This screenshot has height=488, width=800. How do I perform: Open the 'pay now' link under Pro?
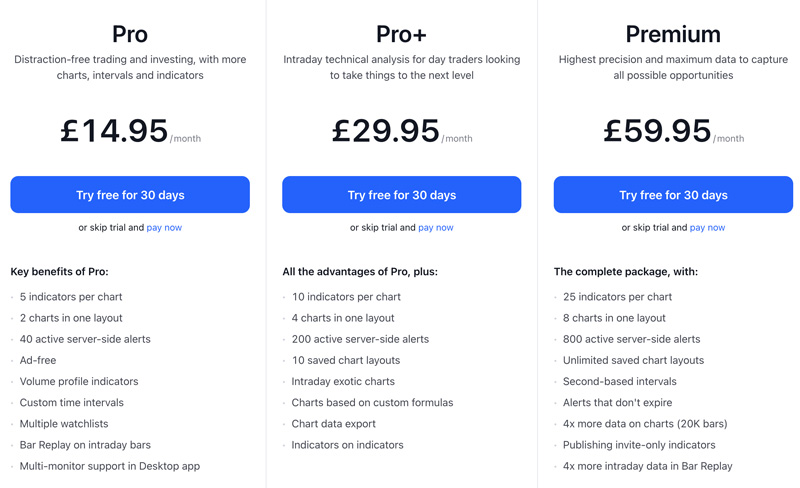(164, 228)
